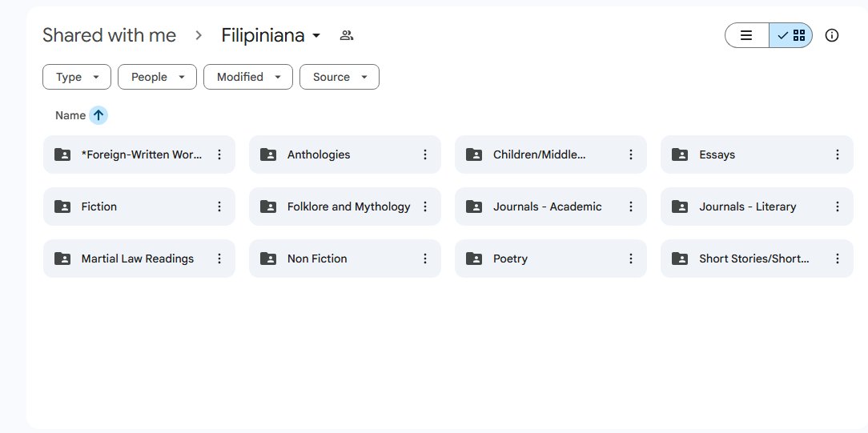Select the Martial Law Readings folder icon
The image size is (868, 433).
[62, 259]
